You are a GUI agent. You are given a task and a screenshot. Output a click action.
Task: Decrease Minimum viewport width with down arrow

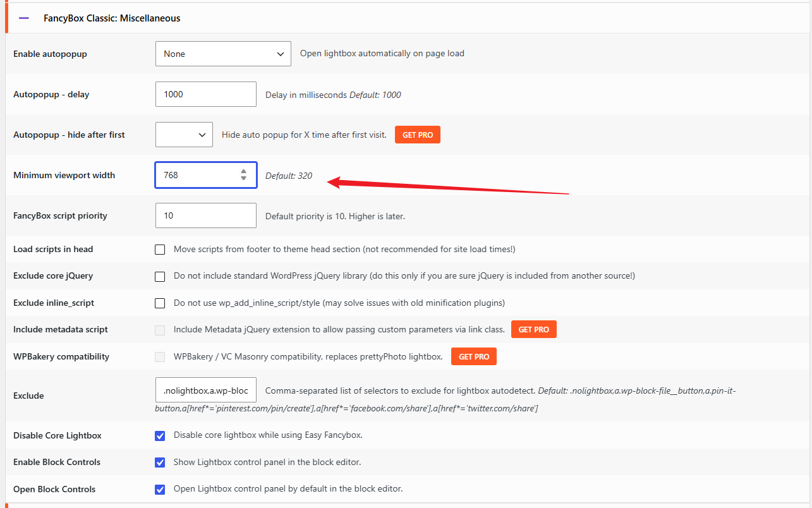coord(243,179)
